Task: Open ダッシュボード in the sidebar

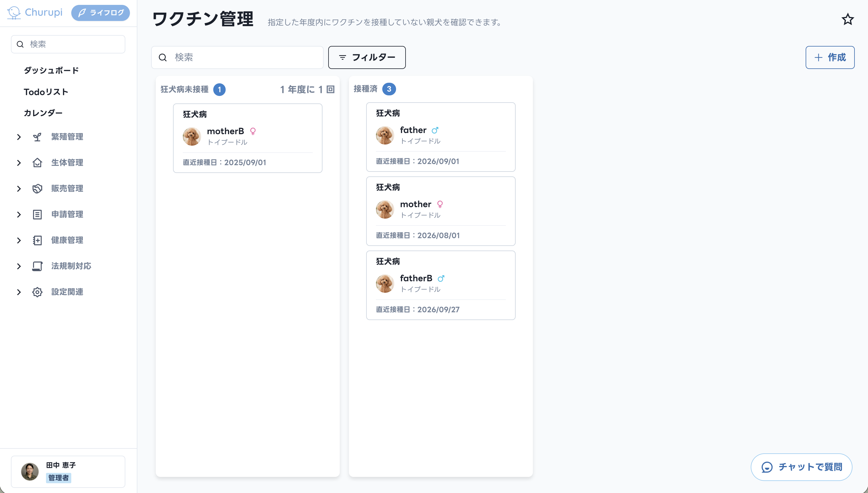Action: coord(51,70)
